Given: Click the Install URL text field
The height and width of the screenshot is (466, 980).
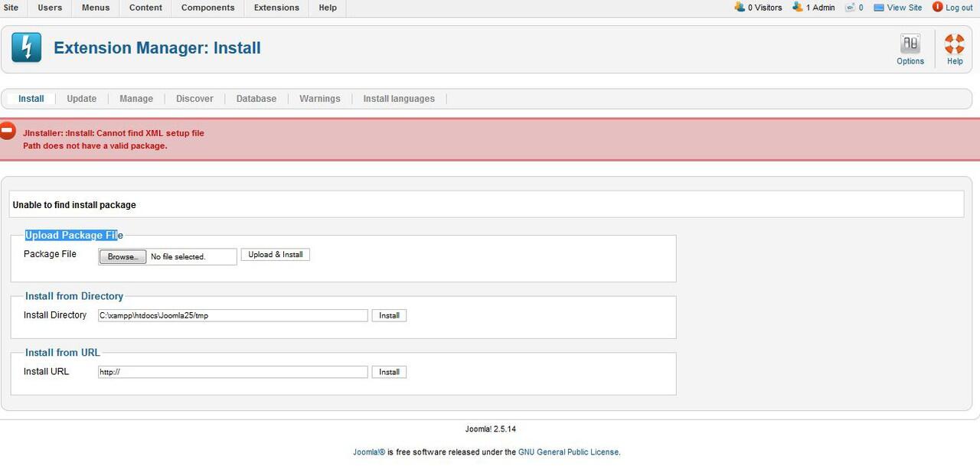Looking at the screenshot, I should coord(233,372).
